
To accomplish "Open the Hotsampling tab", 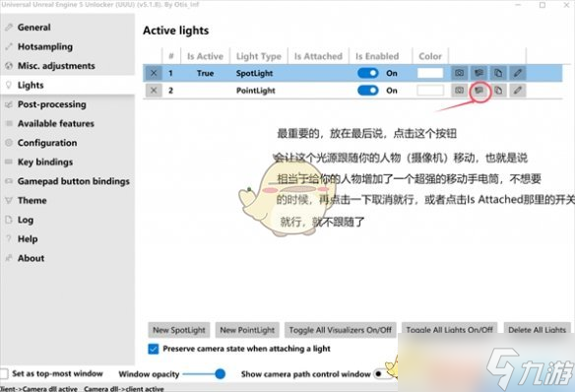I will tap(68, 46).
